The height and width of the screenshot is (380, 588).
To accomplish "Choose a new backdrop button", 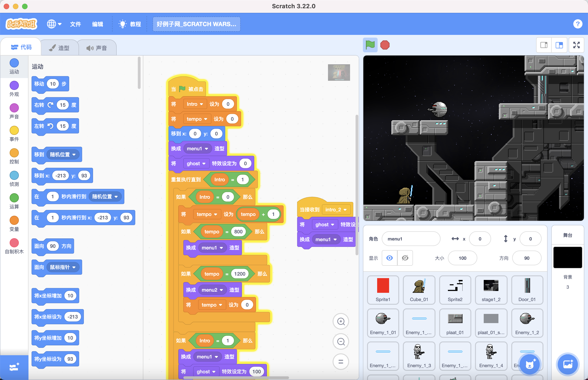I will tap(568, 364).
